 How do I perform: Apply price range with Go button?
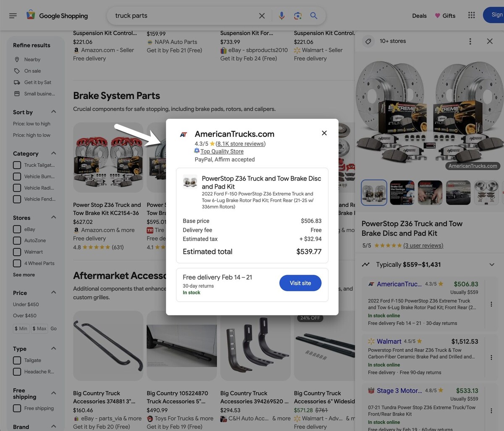53,329
